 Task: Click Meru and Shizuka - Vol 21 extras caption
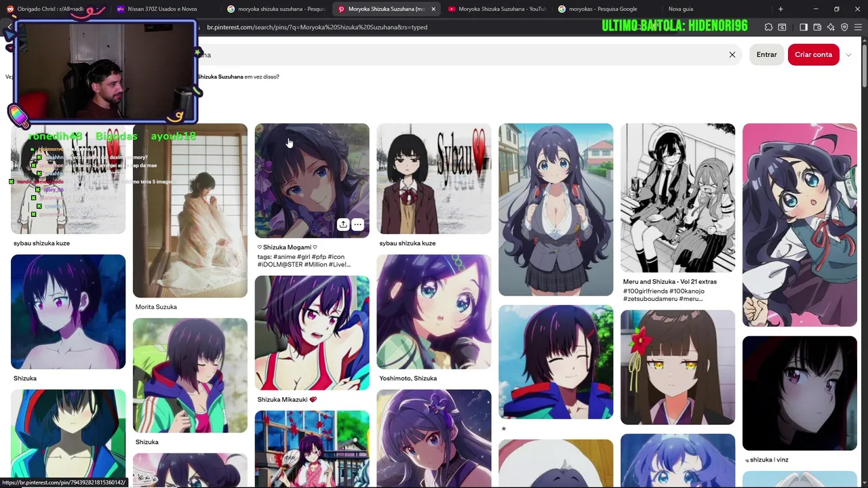[x=670, y=281]
